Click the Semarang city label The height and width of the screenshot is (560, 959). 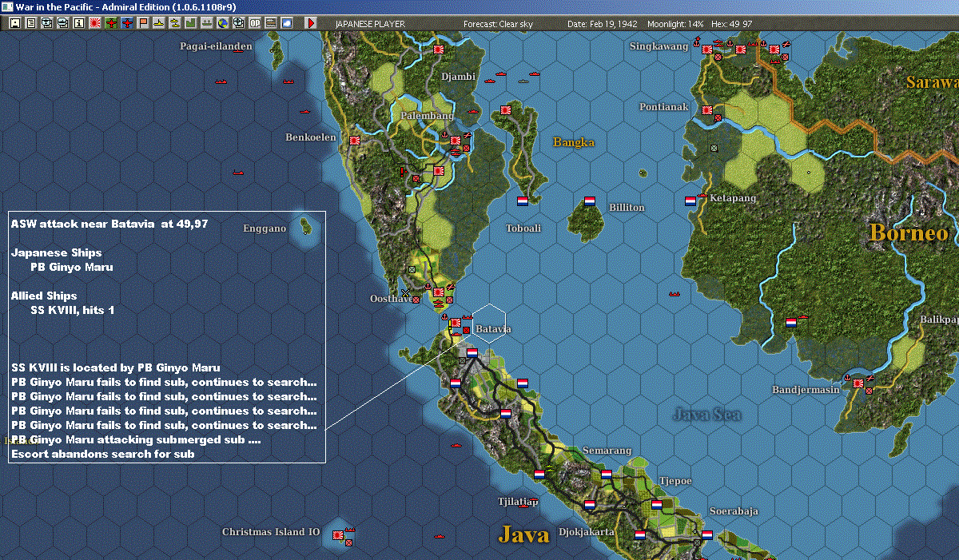(607, 451)
